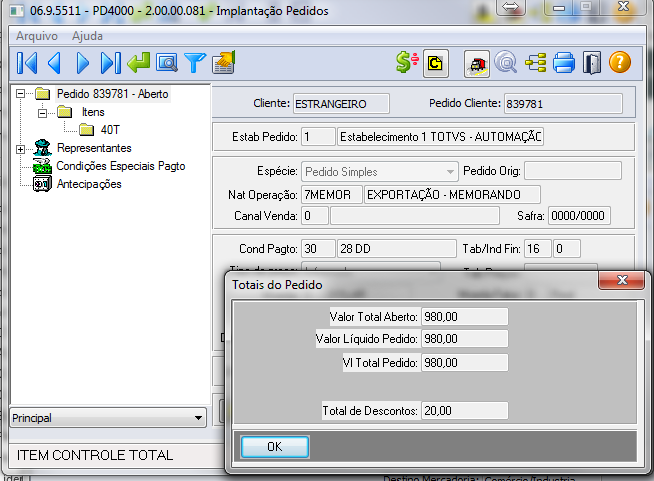Click the Estabelecimento 1 TOTVS description field

(x=440, y=137)
